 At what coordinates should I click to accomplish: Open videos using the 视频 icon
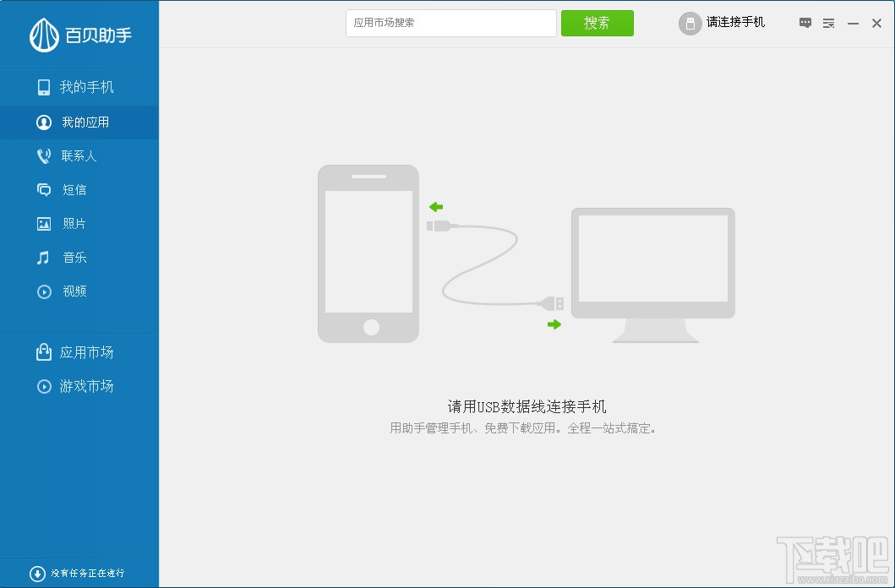click(x=42, y=291)
